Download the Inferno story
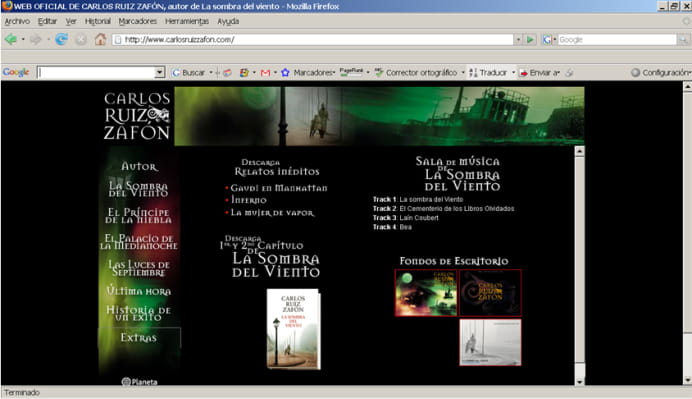This screenshot has width=692, height=399. 248,200
